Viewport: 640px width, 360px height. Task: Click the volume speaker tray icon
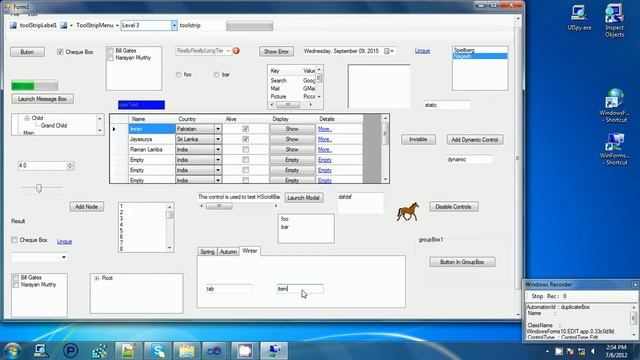tap(593, 351)
